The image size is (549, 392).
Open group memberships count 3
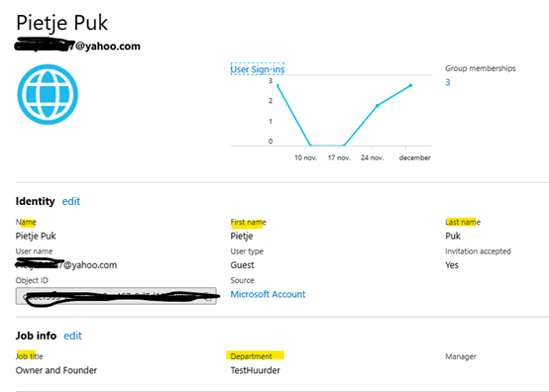click(x=448, y=82)
